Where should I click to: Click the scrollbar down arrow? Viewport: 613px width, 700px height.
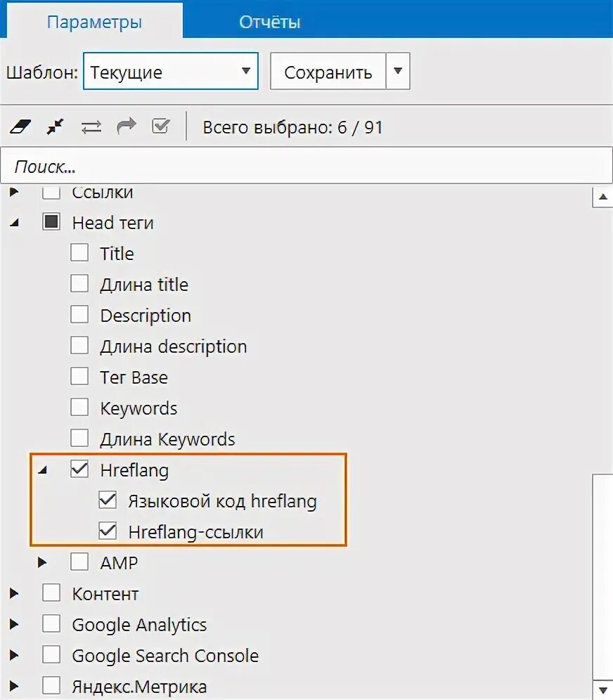coord(603,689)
